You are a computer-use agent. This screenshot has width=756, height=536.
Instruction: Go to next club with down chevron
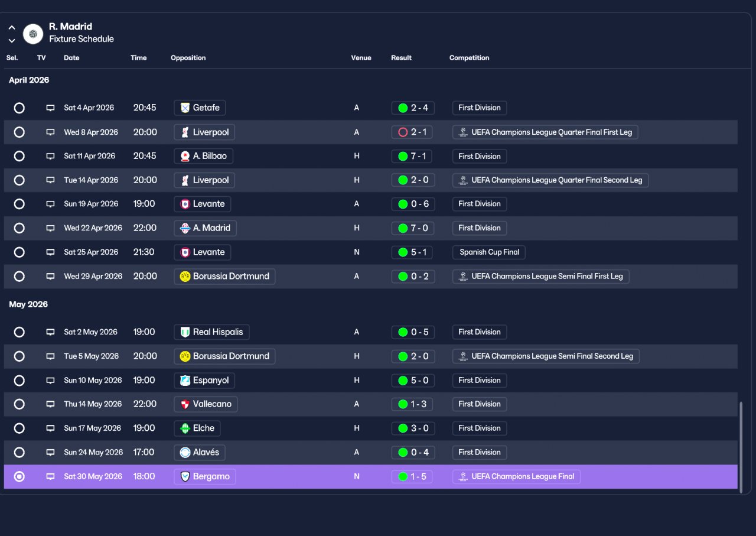pyautogui.click(x=12, y=41)
